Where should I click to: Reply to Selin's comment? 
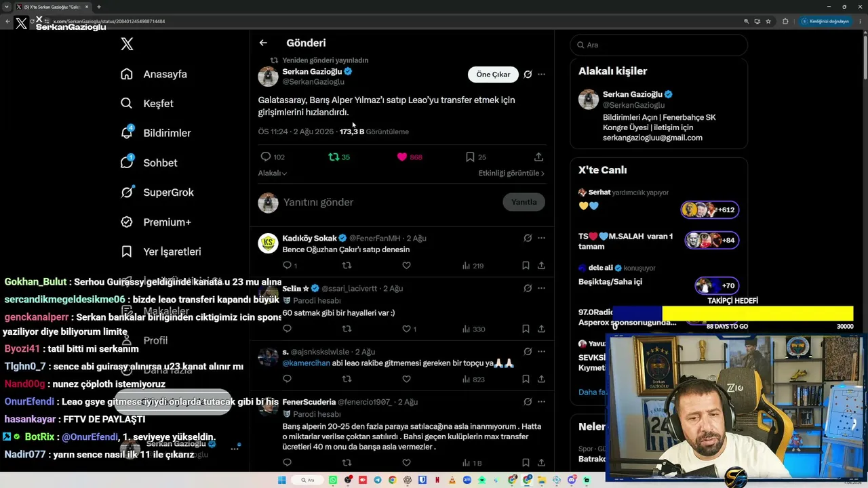tap(287, 329)
